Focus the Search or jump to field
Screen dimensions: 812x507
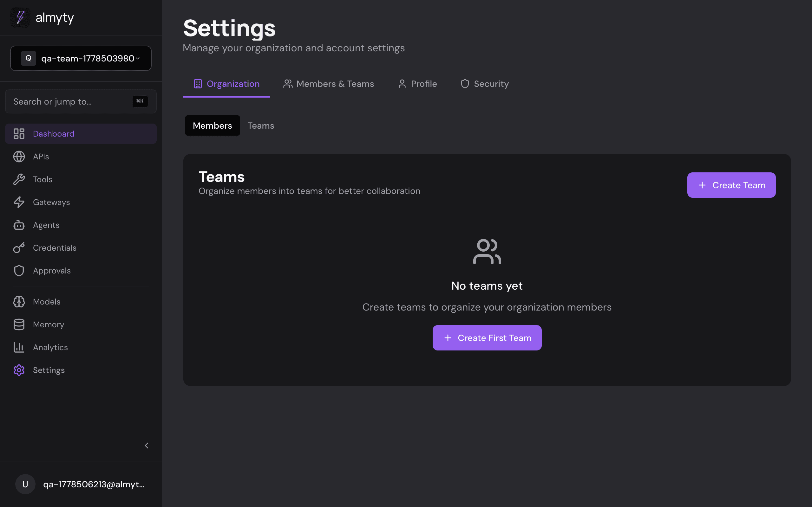[x=81, y=102]
